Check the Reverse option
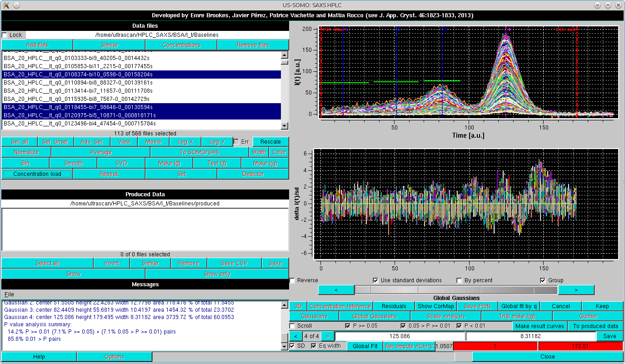Image resolution: width=625 pixels, height=364 pixels. (x=292, y=280)
